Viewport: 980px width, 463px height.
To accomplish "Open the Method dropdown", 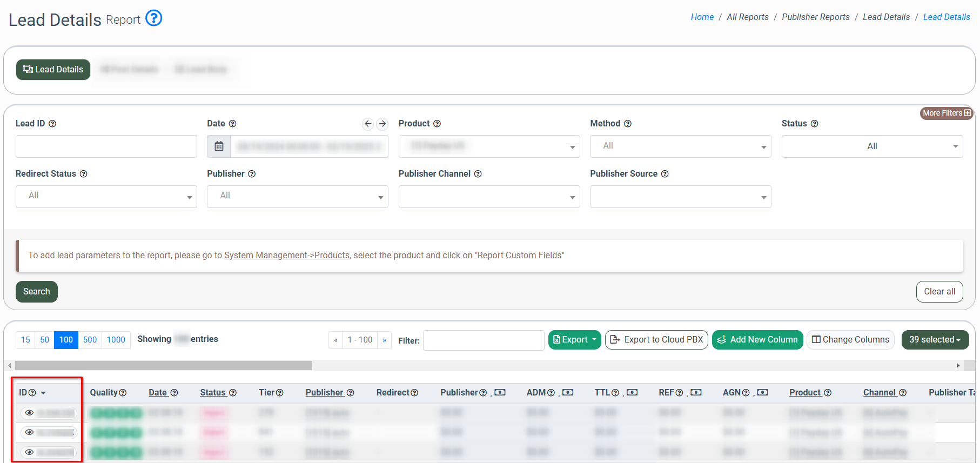I will click(x=680, y=146).
